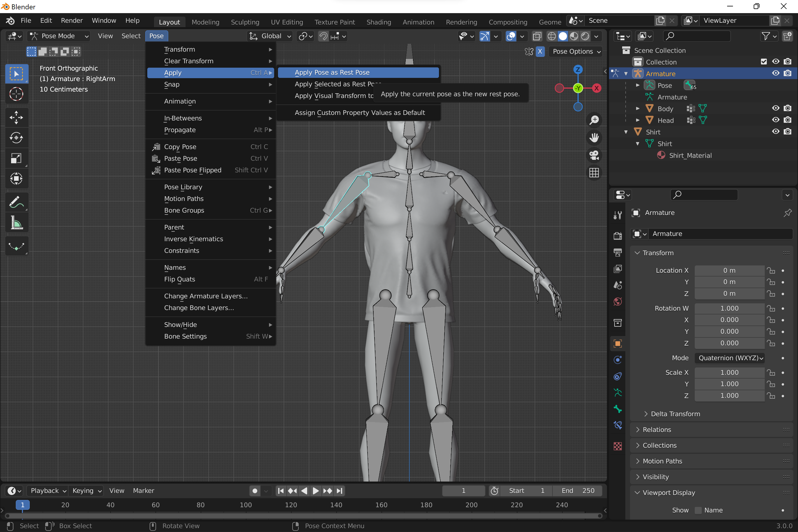798x532 pixels.
Task: Click Apply Pose as Rest Pose
Action: [x=332, y=72]
